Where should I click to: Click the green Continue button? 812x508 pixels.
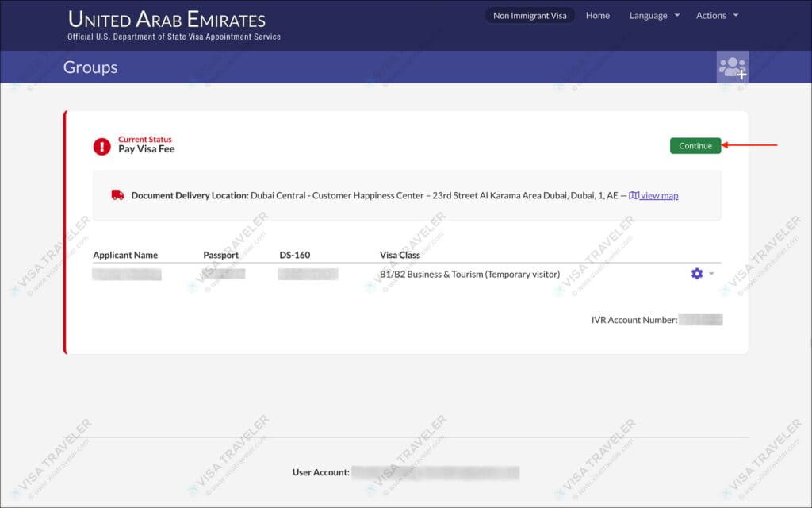695,146
